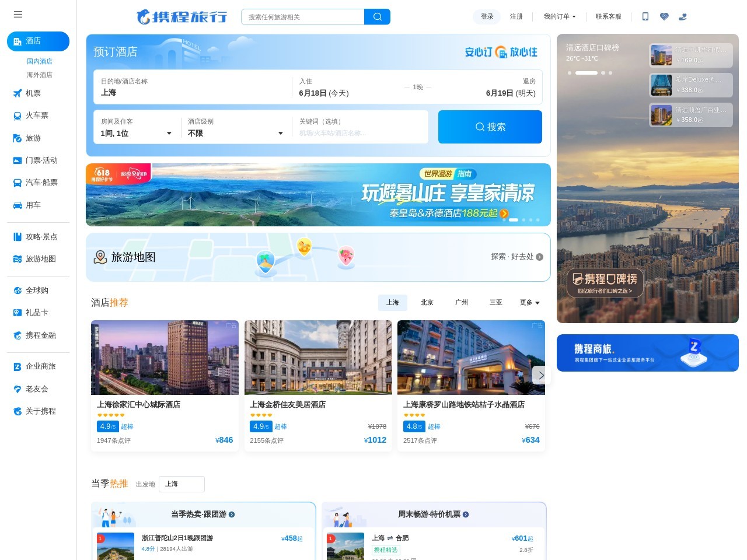Image resolution: width=747 pixels, height=560 pixels.
Task: Click the next arrow on hotel carousel
Action: coord(541,375)
